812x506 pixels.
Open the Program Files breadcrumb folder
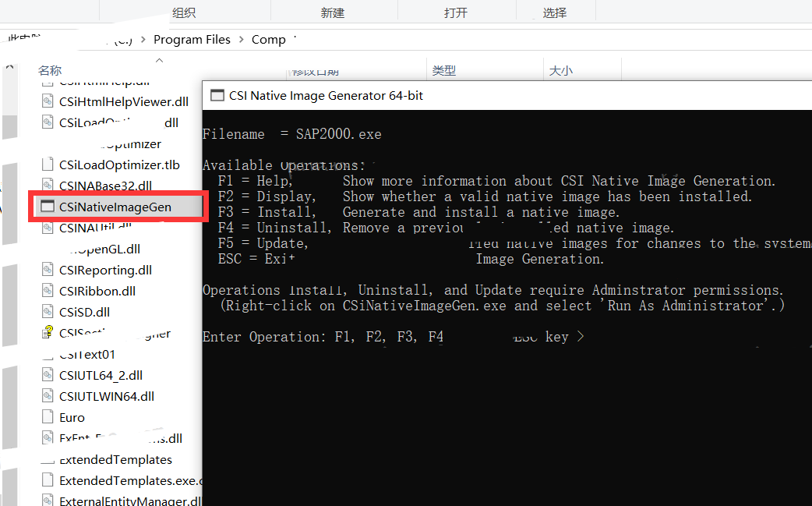coord(192,39)
